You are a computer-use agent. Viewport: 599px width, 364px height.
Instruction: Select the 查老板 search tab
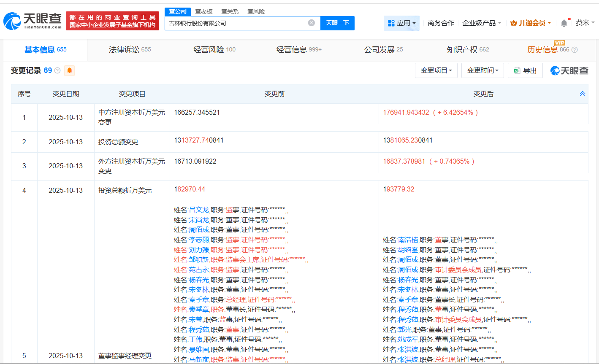204,11
